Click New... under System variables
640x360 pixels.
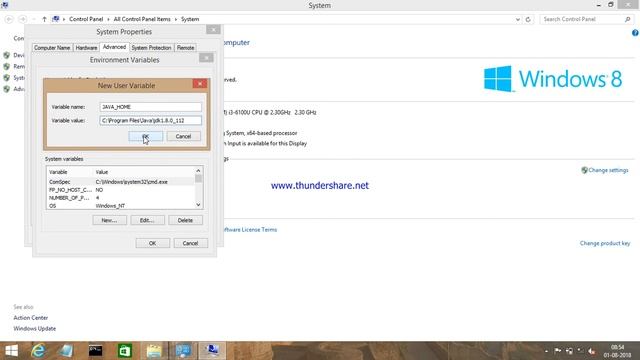[109, 220]
